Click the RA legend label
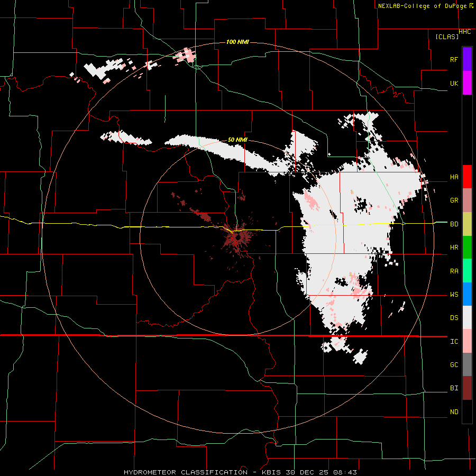 coord(454,271)
